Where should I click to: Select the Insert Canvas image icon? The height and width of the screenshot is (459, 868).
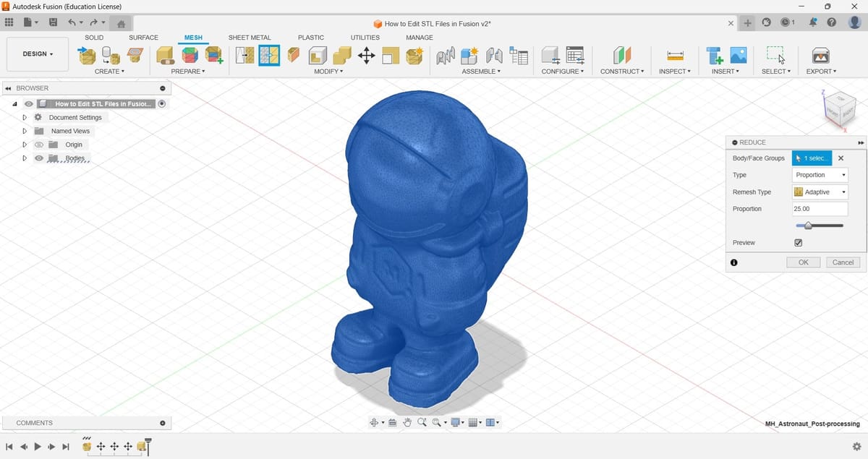(739, 55)
